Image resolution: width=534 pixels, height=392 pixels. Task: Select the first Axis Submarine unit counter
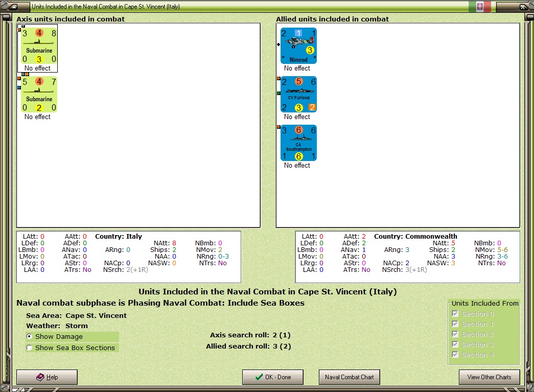click(x=39, y=46)
